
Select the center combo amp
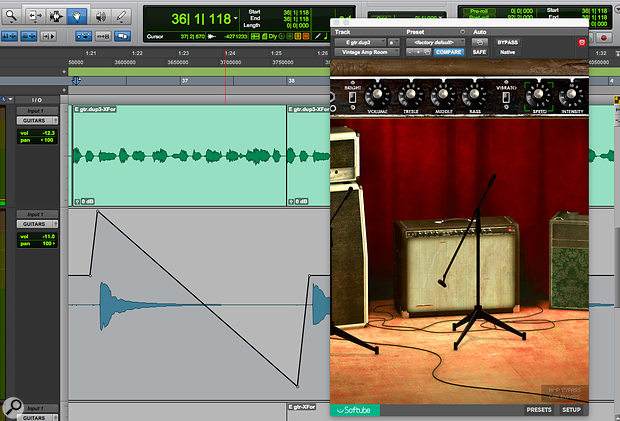click(x=456, y=267)
